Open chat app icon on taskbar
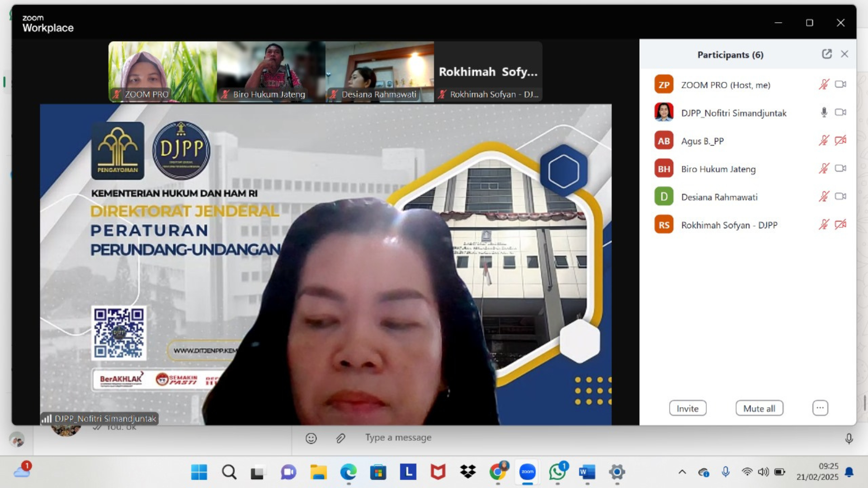868x488 pixels. tap(288, 472)
